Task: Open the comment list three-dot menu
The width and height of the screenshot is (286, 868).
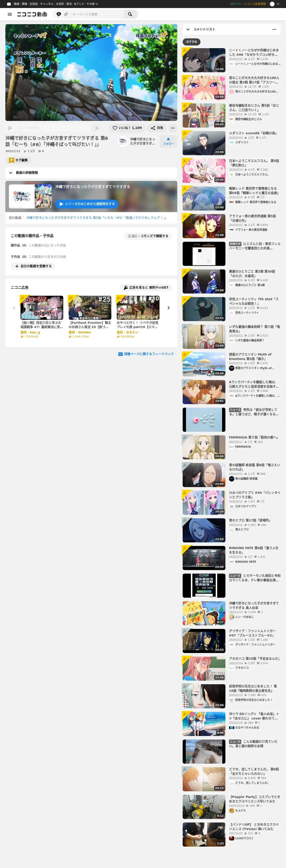Action: tap(274, 29)
